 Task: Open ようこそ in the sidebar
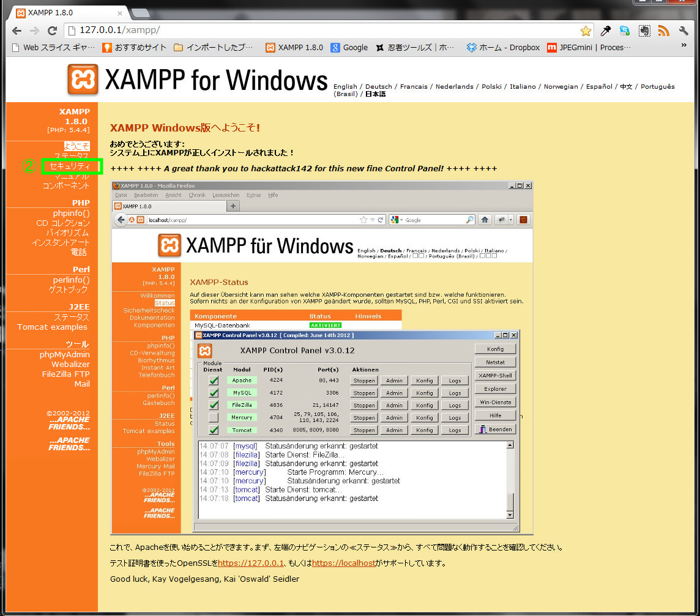tap(76, 146)
